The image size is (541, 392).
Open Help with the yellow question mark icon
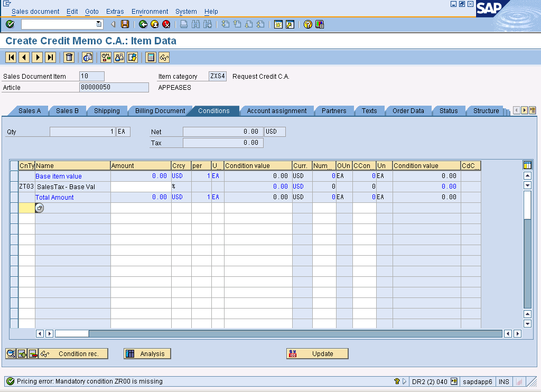click(x=308, y=24)
